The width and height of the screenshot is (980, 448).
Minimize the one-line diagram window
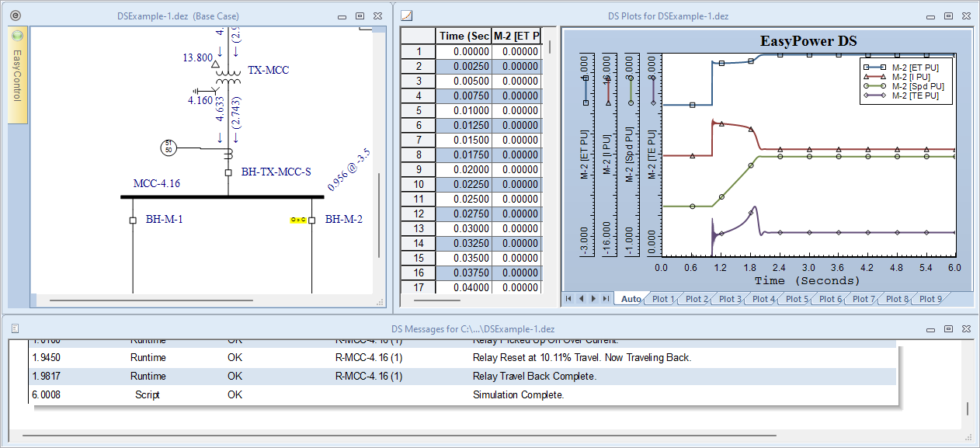click(x=342, y=16)
